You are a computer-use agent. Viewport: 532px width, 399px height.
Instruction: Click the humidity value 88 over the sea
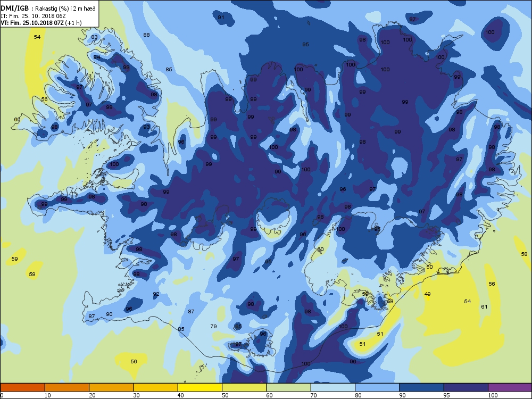(x=146, y=35)
